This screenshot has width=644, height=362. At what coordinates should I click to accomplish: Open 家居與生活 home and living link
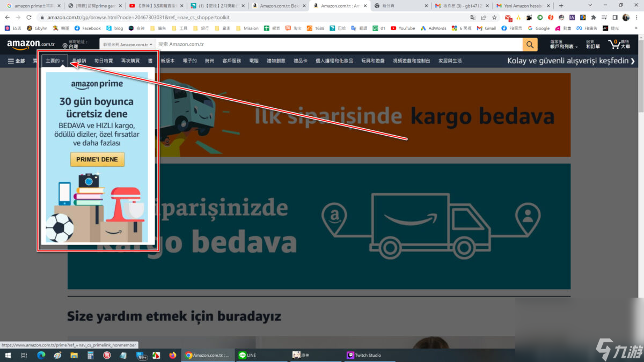coord(450,61)
